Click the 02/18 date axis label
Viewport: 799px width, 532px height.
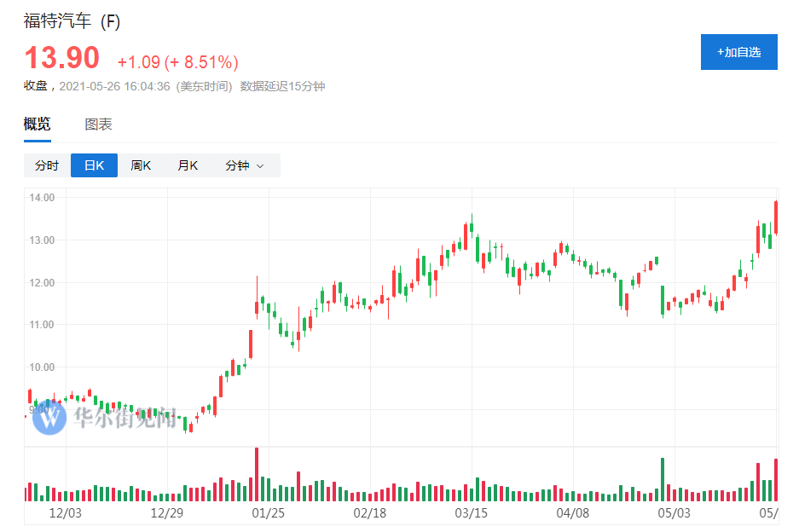pyautogui.click(x=370, y=512)
